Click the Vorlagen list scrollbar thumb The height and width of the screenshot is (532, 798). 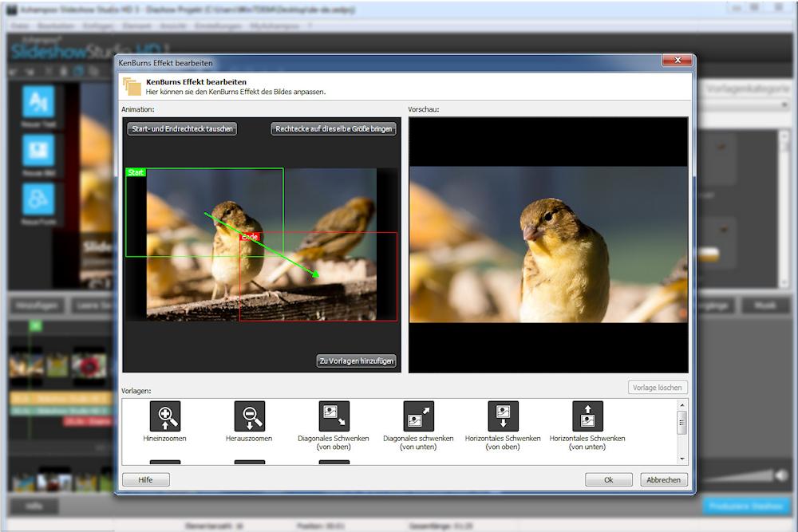[x=682, y=423]
